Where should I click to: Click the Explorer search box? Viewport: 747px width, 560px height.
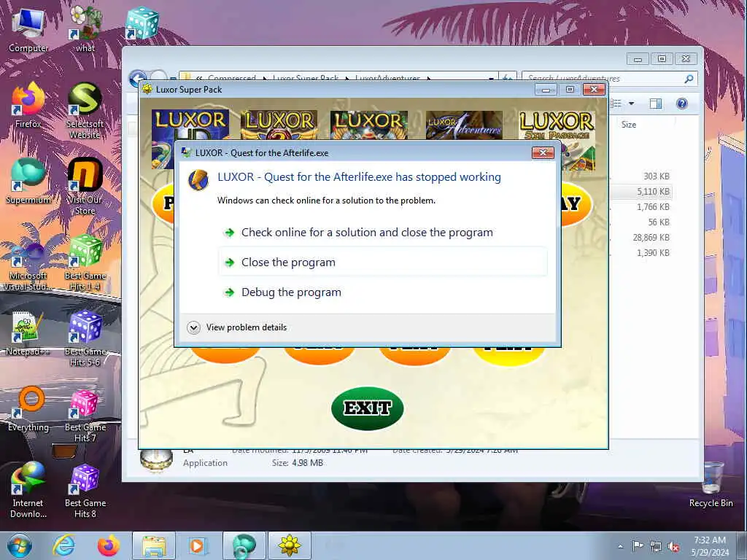pos(603,79)
